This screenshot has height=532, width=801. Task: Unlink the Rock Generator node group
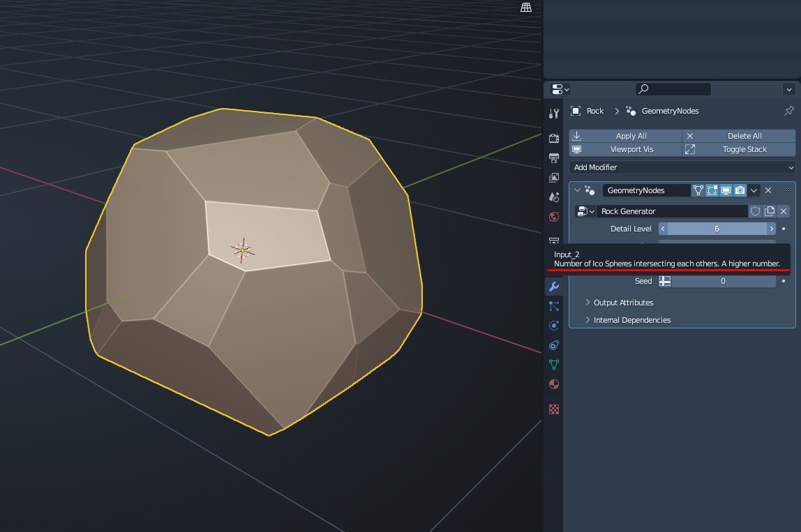[783, 211]
